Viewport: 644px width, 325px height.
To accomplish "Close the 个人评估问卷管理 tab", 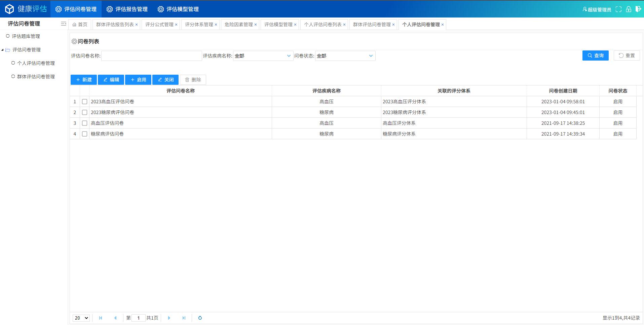I will click(443, 25).
